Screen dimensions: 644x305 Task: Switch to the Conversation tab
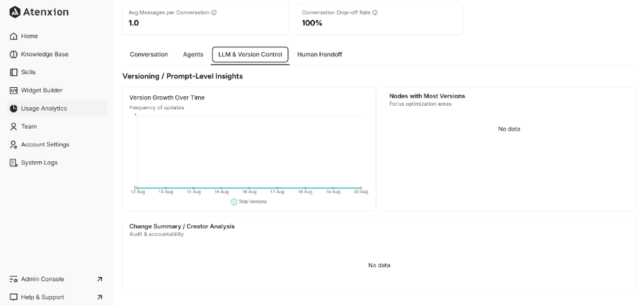click(x=149, y=54)
